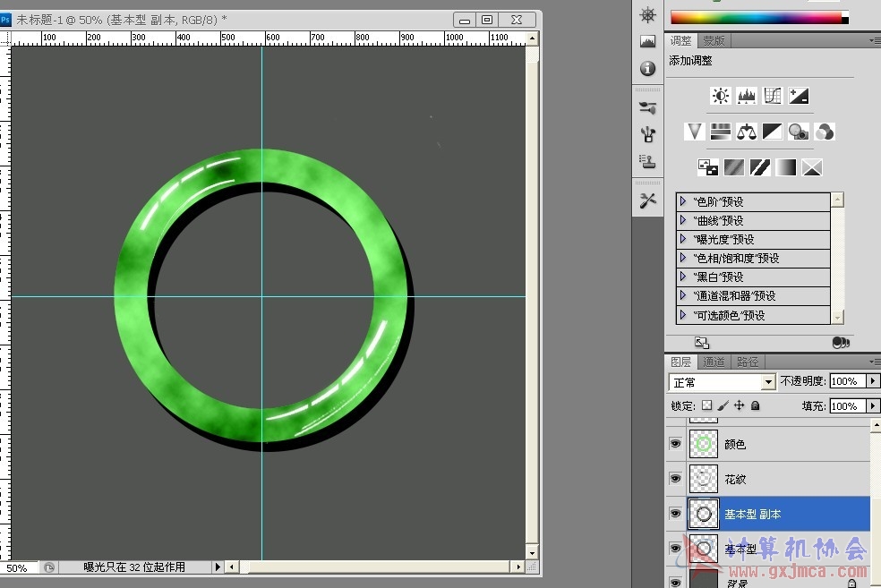Expand the "可选颜色"预设 list

[682, 315]
